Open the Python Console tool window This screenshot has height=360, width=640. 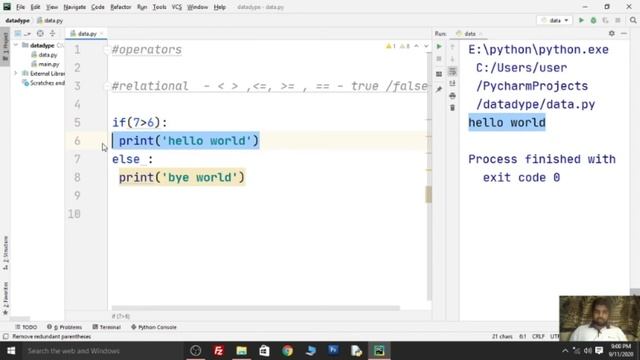[154, 327]
